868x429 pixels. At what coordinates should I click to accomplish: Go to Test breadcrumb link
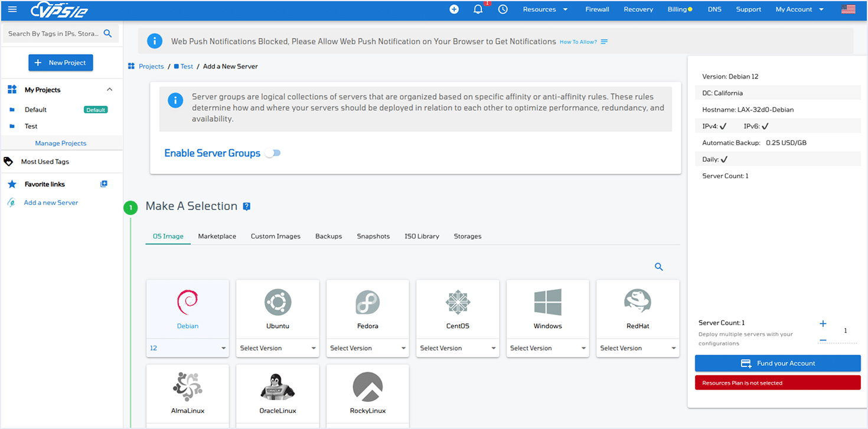point(187,66)
